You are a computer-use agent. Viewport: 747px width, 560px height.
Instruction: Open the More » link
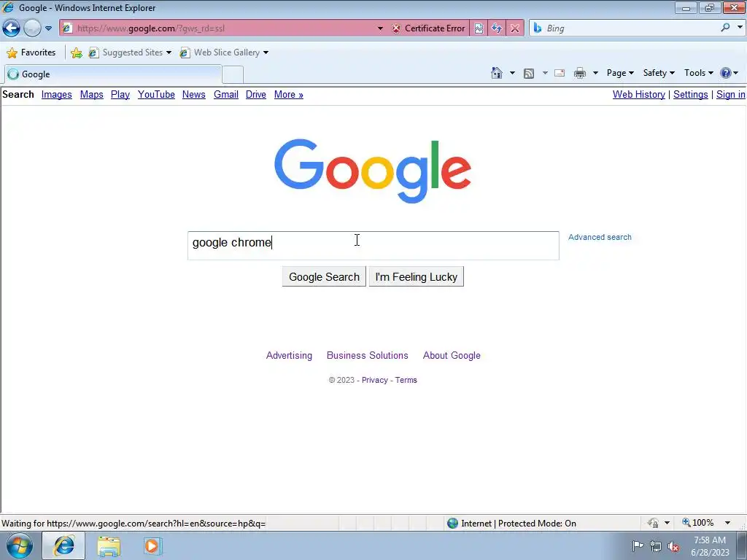[289, 94]
